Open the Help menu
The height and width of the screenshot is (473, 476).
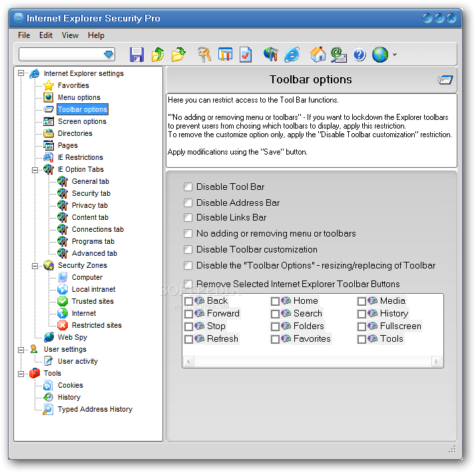pos(97,35)
